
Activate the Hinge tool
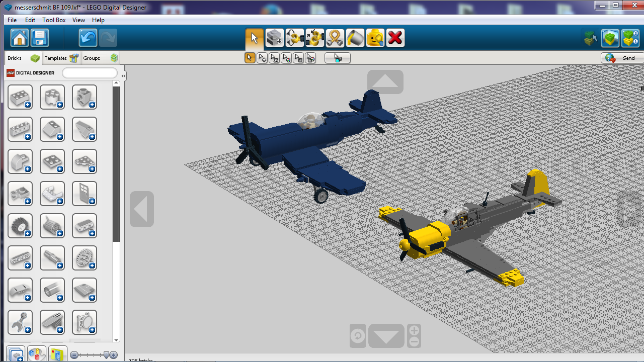[x=294, y=38]
